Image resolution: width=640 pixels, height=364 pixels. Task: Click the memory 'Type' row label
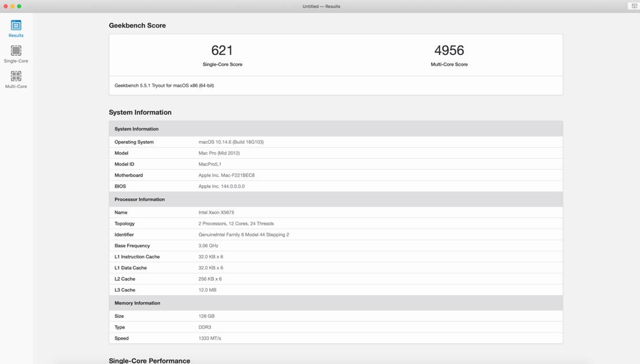(120, 327)
